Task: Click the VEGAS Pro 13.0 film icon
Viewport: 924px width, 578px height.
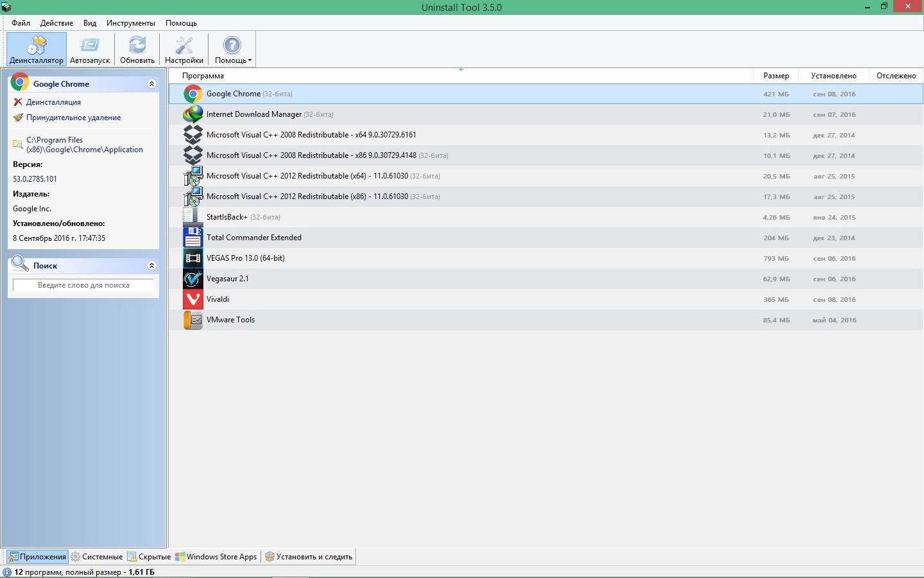Action: [x=193, y=258]
